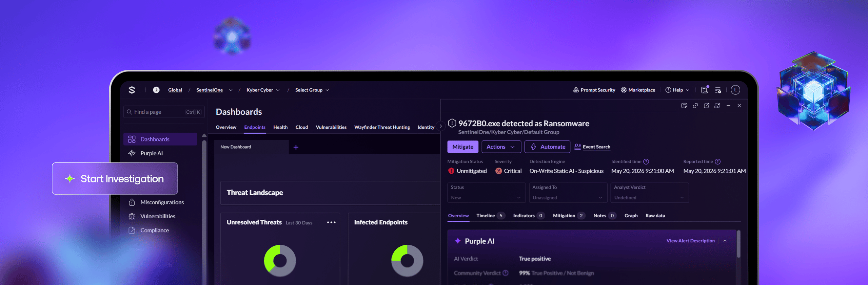Switch to the Raw data tab
The image size is (868, 285).
[655, 216]
